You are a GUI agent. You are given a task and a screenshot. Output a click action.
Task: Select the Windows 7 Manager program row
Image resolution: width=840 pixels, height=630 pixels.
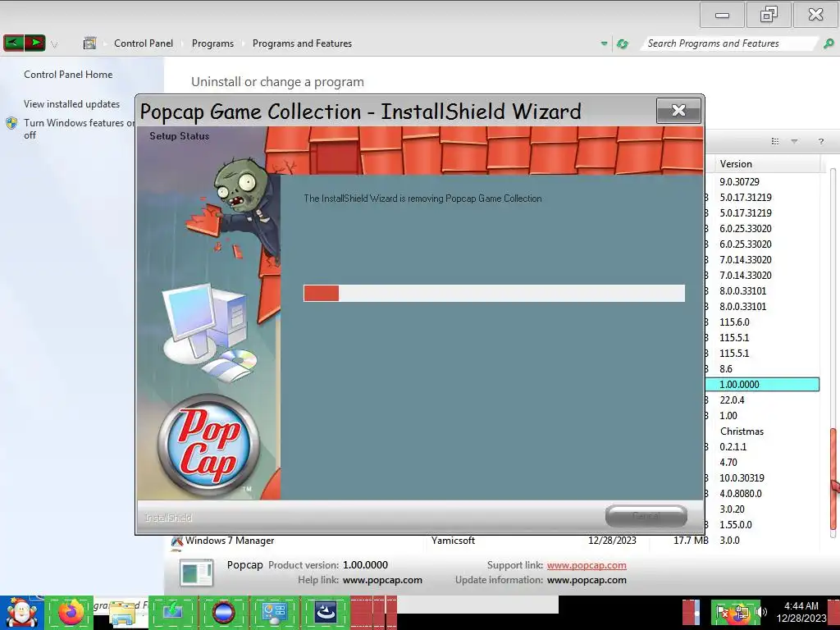click(x=495, y=541)
